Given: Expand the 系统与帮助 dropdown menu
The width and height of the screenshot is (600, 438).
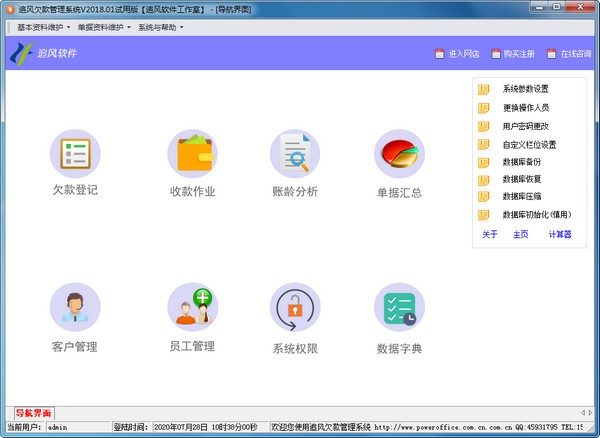Looking at the screenshot, I should click(160, 27).
